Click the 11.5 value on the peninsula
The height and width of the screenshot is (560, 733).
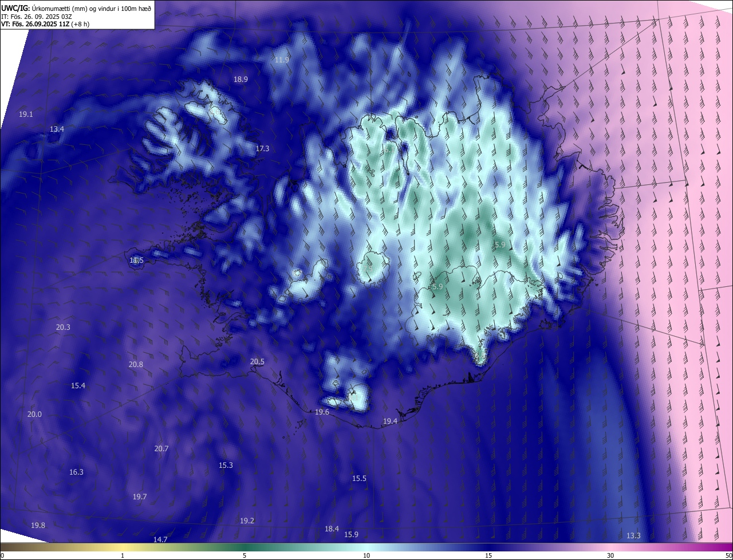click(136, 261)
